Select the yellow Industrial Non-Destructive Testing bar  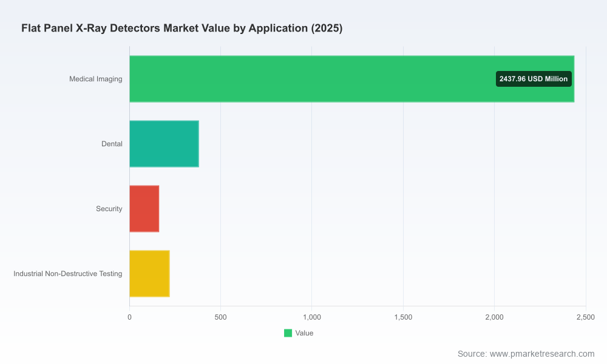[149, 274]
